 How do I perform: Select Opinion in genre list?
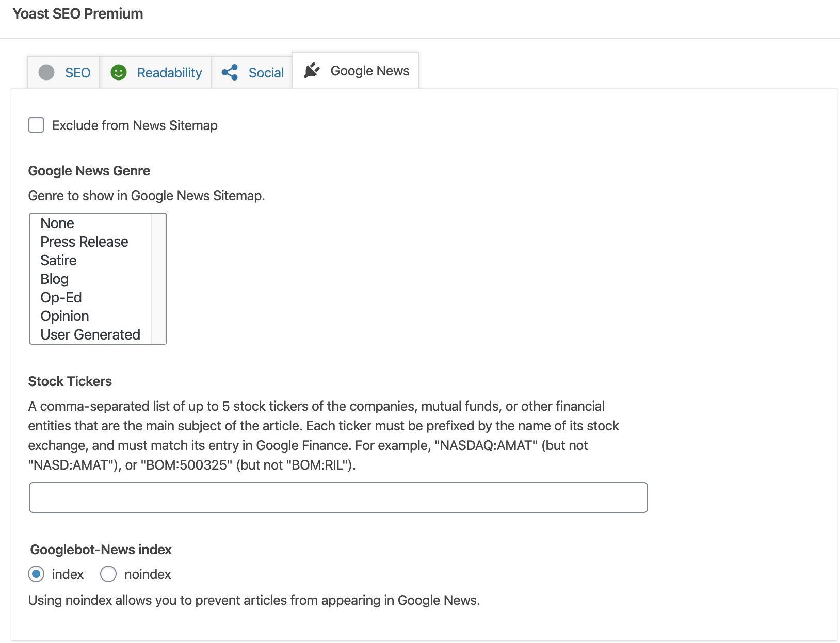click(90, 316)
